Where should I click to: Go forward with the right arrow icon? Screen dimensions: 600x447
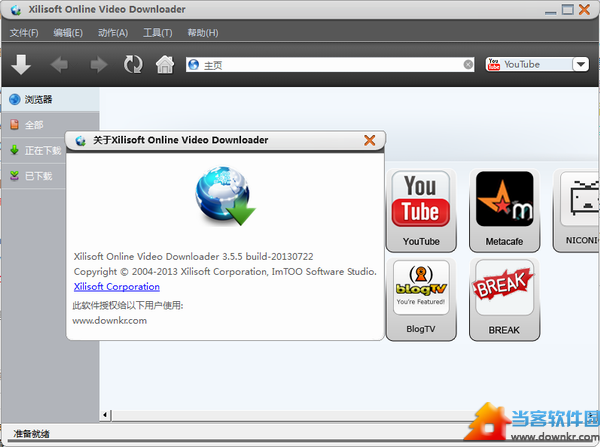coord(99,64)
